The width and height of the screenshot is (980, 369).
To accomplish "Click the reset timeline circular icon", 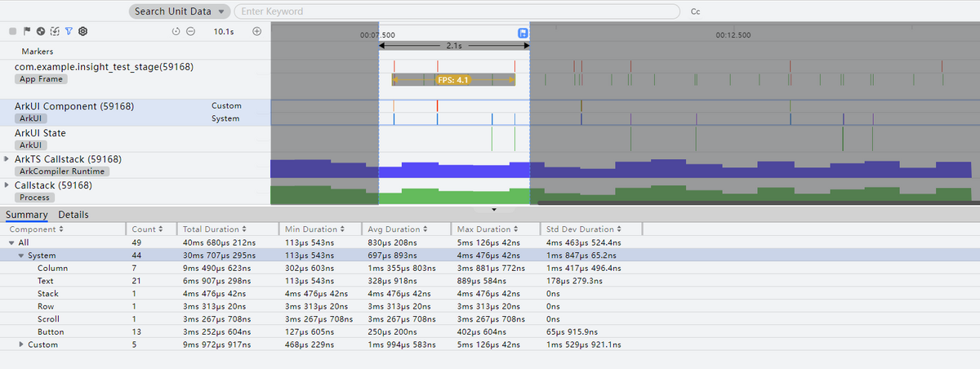I will (176, 31).
